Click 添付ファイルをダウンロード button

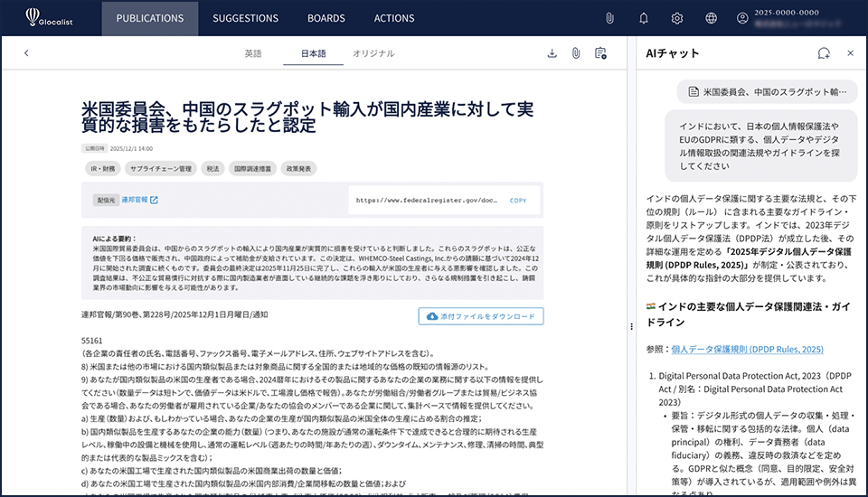480,316
